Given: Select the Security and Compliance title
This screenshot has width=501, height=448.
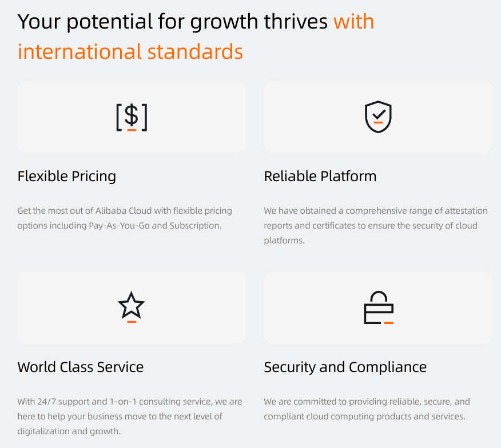Looking at the screenshot, I should [x=345, y=366].
